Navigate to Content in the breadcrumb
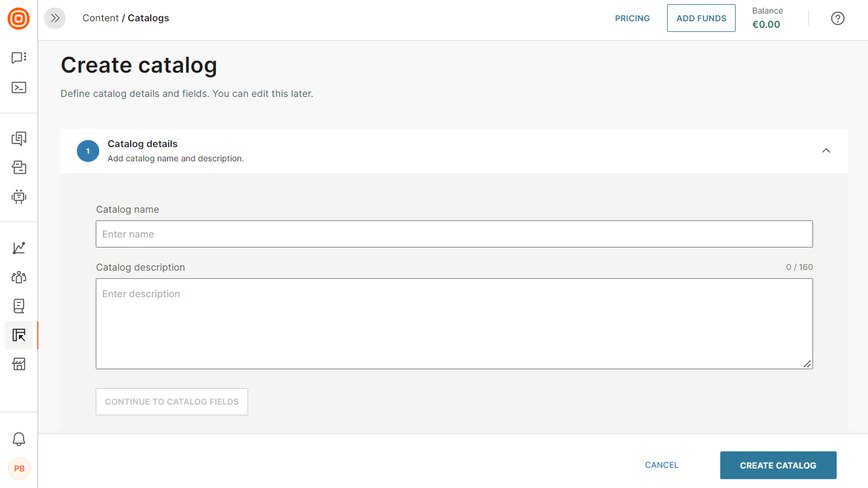The image size is (868, 488). click(100, 18)
